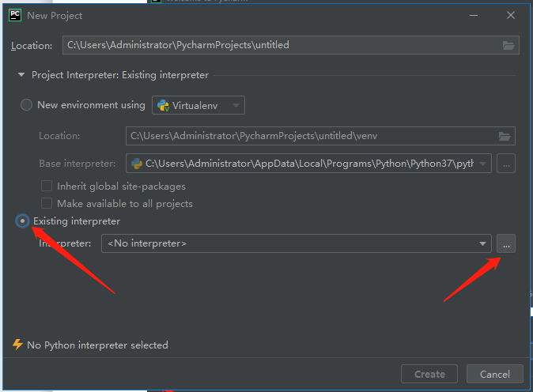Click the project Location path field

291,45
